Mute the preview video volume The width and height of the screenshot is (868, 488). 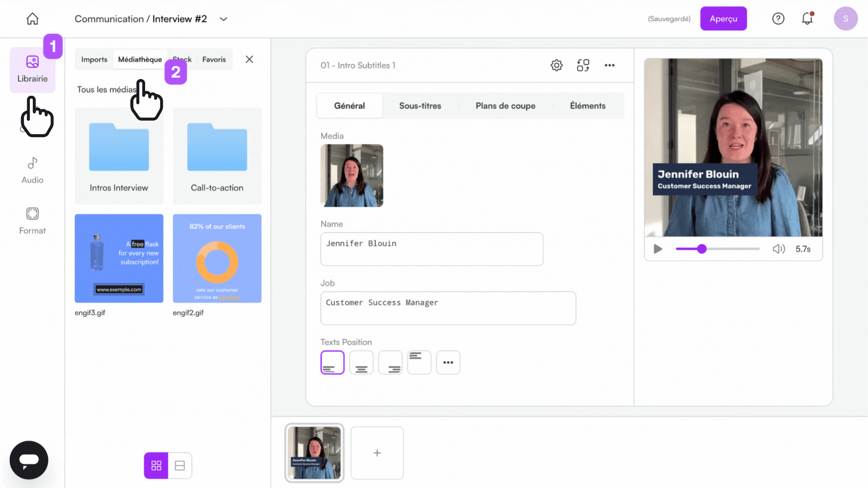pyautogui.click(x=778, y=249)
